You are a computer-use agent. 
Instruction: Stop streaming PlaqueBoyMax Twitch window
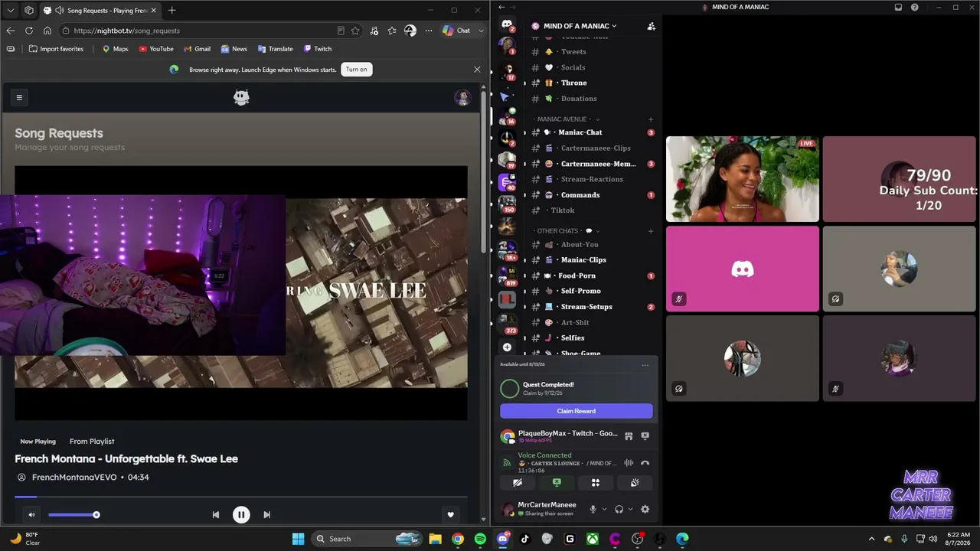coord(645,435)
